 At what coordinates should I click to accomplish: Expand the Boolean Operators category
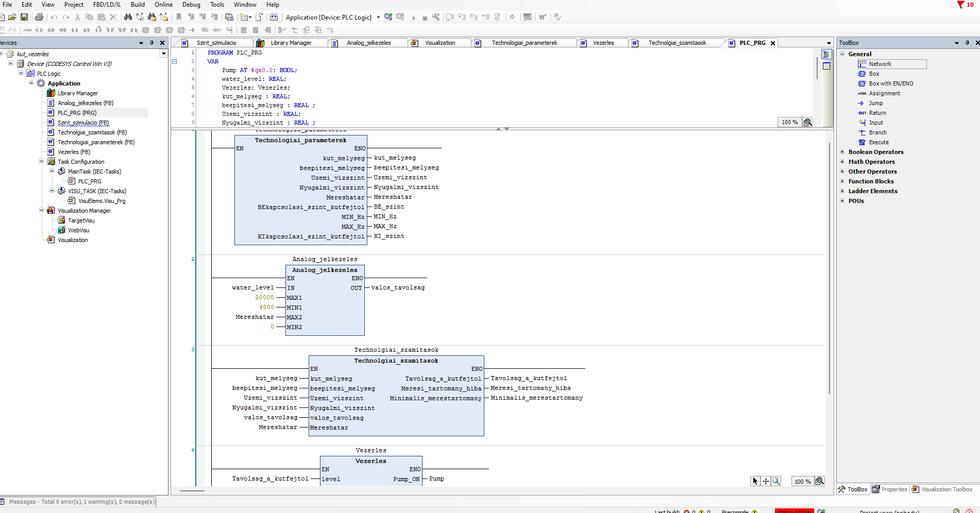[842, 152]
